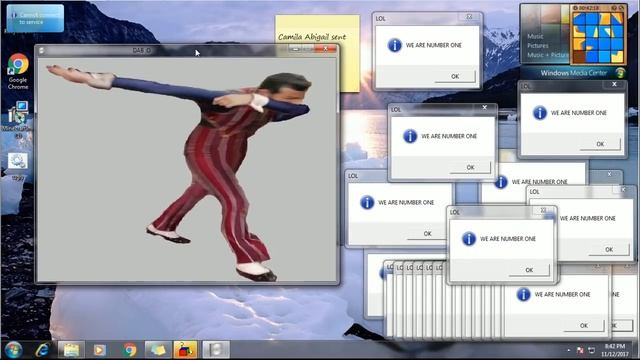The image size is (640, 360).
Task: Open Windows Explorer folder in the taskbar
Action: tap(71, 350)
